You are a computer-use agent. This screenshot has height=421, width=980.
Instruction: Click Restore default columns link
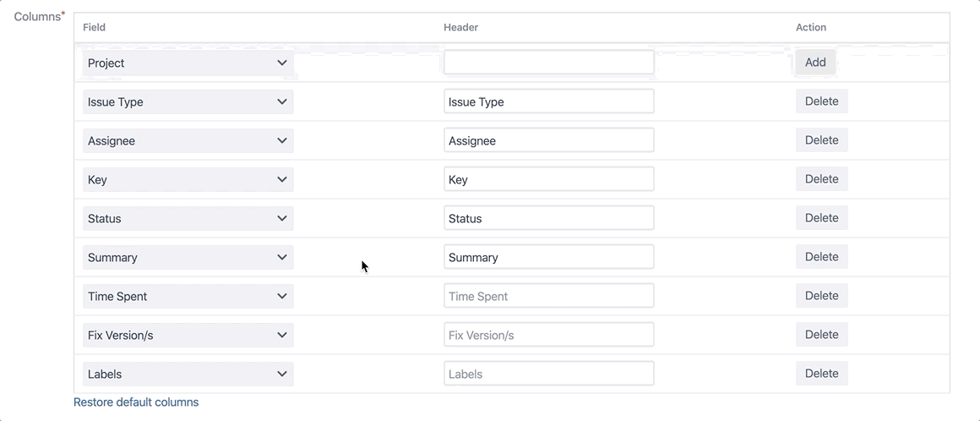[136, 402]
